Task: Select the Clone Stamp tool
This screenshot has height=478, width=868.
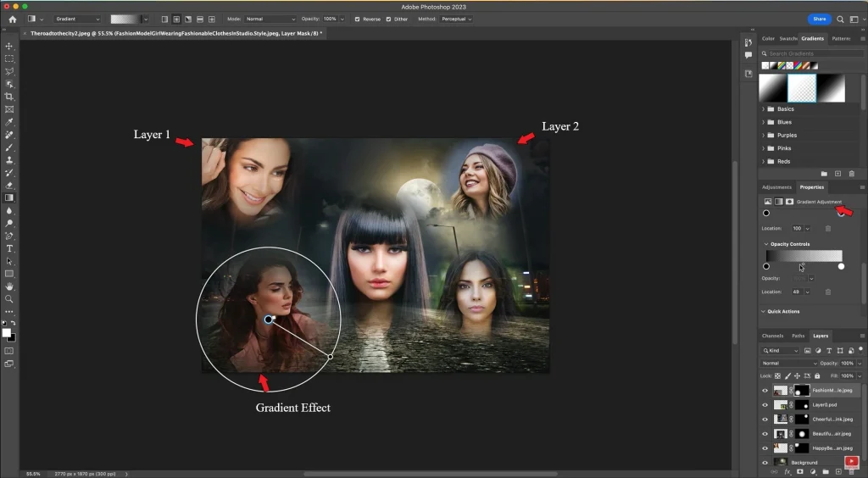Action: (x=8, y=160)
